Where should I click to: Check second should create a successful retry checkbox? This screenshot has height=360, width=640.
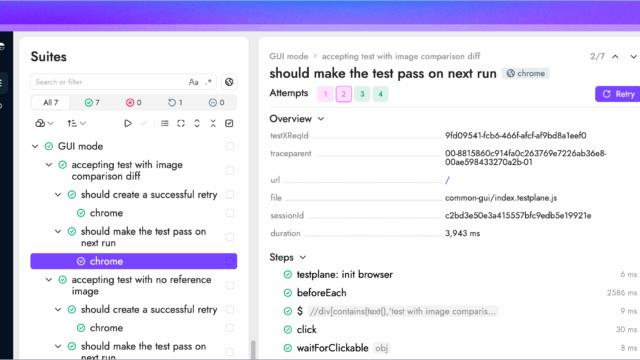tap(230, 309)
